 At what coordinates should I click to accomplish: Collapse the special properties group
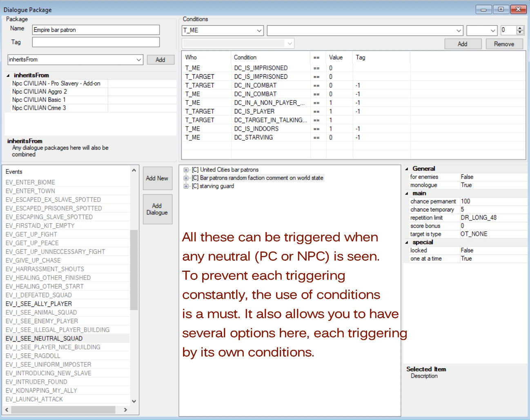(407, 242)
